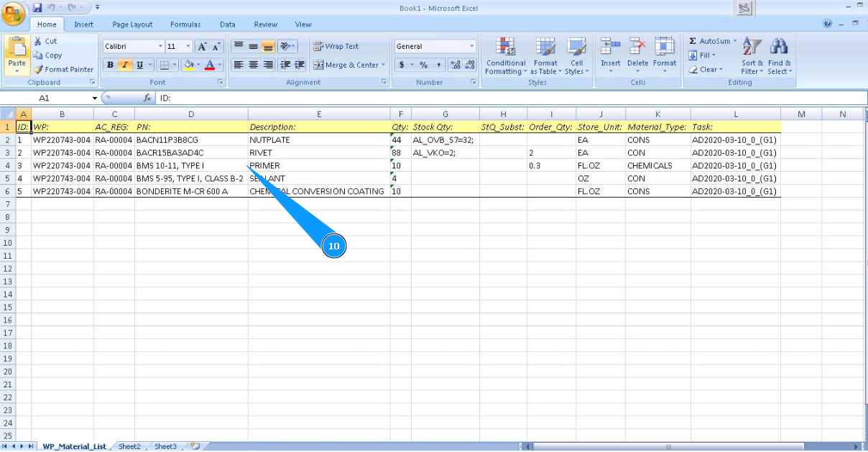Click the Sort & Filter icon
Screen dimensions: 868x452
coord(752,47)
